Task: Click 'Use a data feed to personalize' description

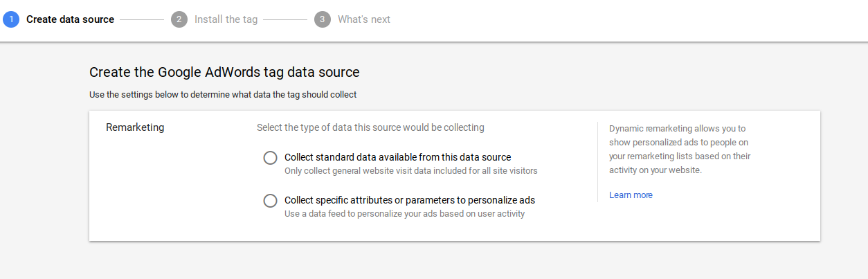Action: (x=404, y=213)
